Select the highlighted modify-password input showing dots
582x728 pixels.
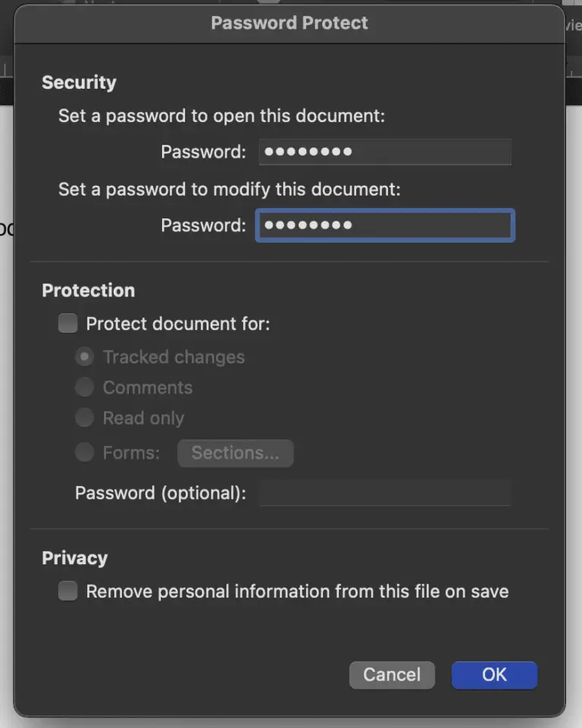click(385, 225)
